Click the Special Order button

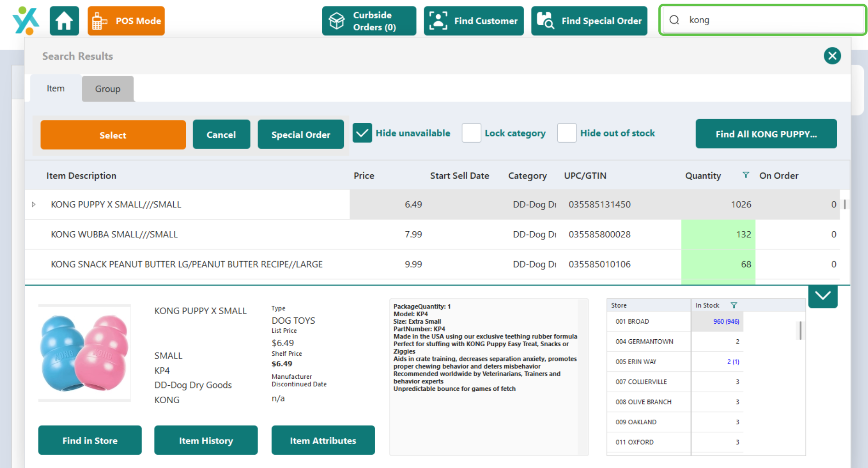tap(301, 135)
